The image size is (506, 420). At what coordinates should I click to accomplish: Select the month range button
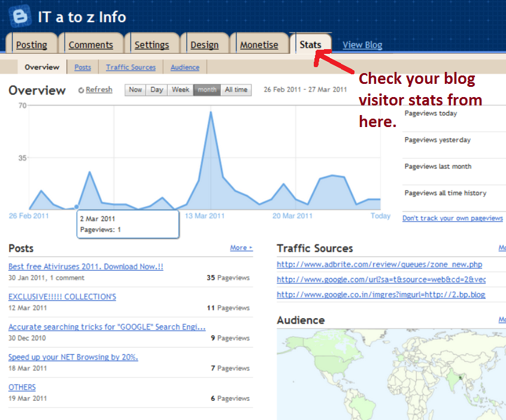tap(207, 90)
